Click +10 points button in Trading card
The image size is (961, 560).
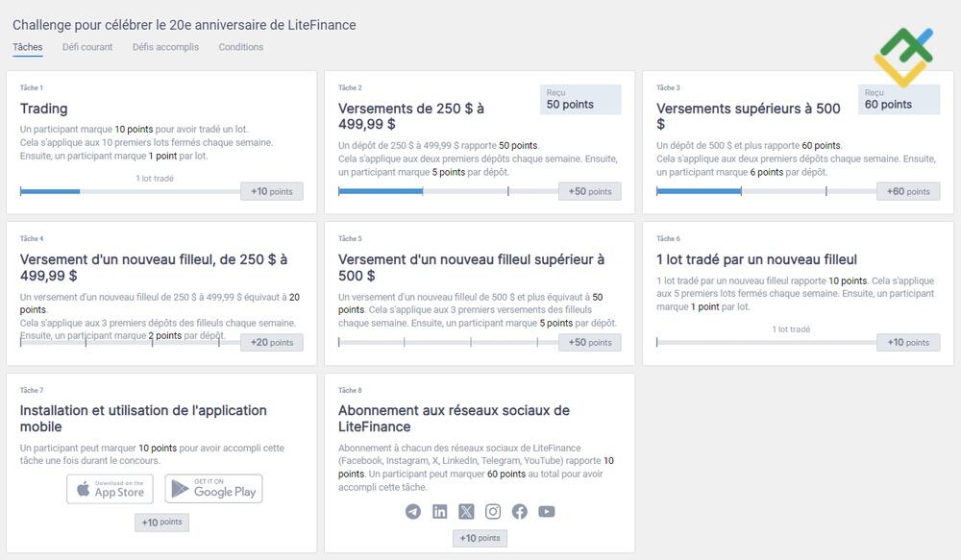[272, 192]
